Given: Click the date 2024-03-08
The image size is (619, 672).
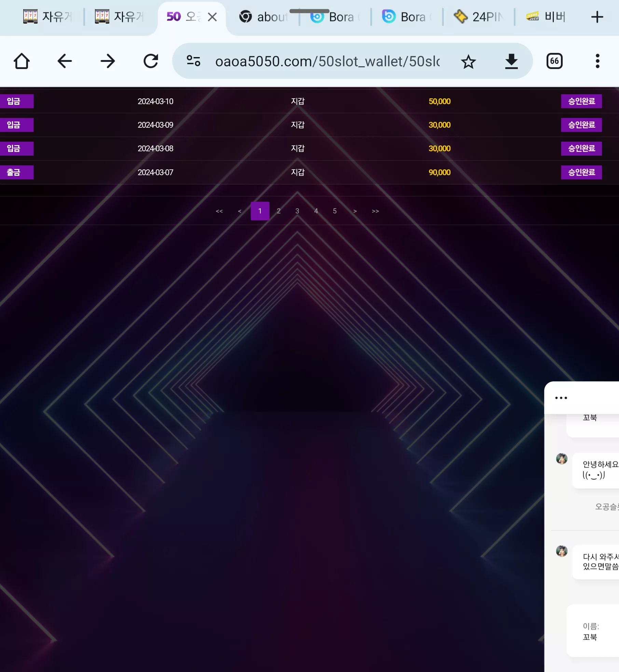Looking at the screenshot, I should point(155,149).
